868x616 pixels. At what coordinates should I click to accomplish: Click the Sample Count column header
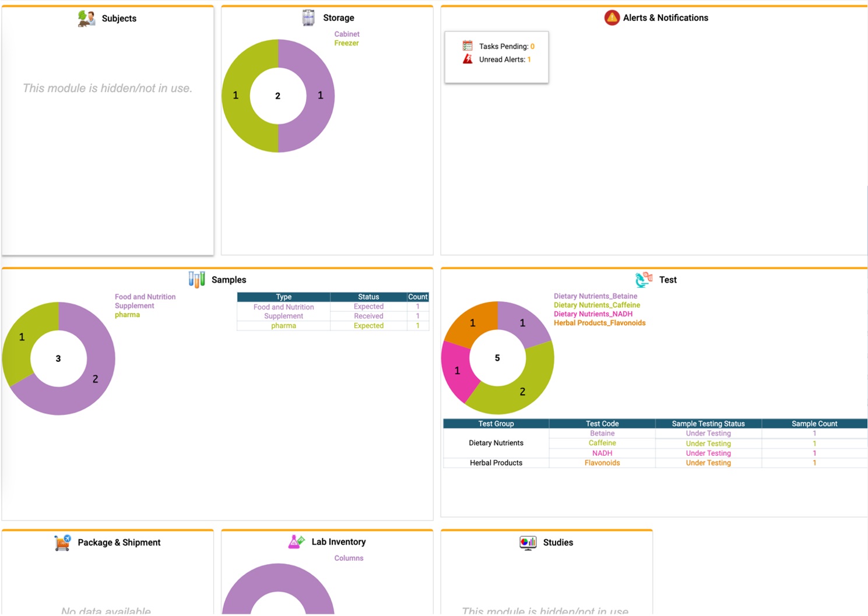point(814,424)
